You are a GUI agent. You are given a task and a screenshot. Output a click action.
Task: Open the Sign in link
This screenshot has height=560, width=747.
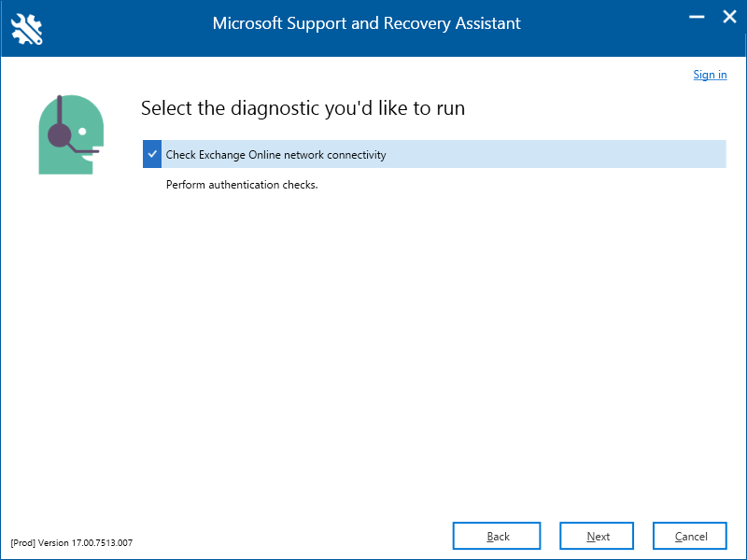tap(710, 75)
